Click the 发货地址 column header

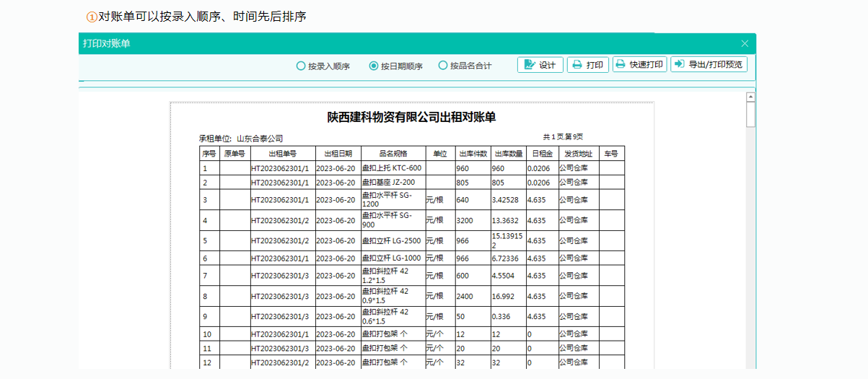click(x=579, y=154)
